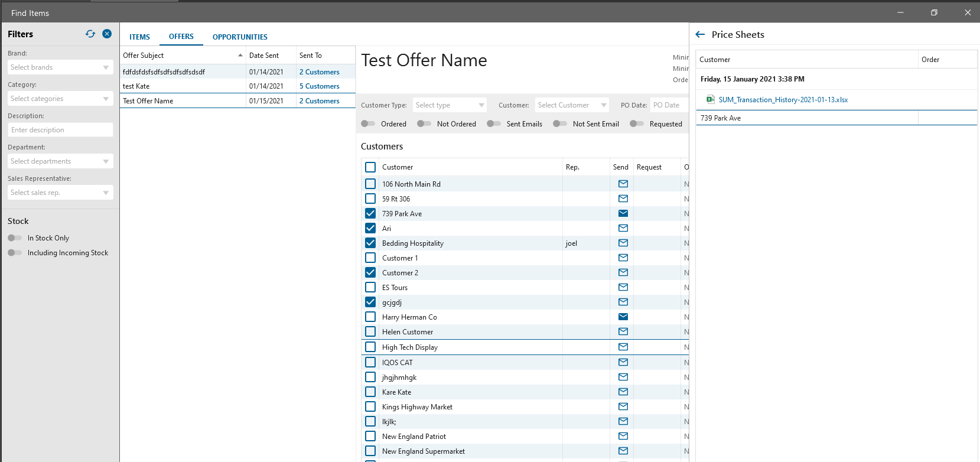Click the send email icon for 106 North Main Rd
980x462 pixels.
(623, 184)
